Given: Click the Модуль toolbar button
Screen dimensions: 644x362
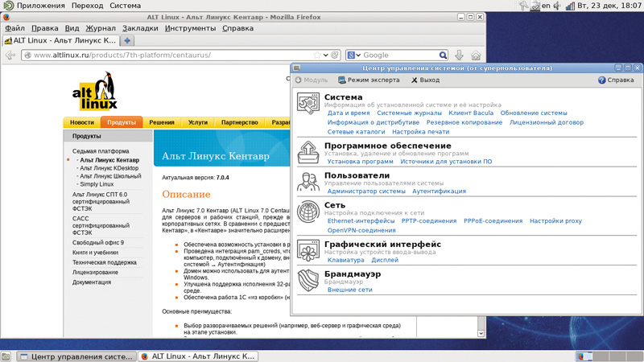Looking at the screenshot, I should (x=312, y=80).
